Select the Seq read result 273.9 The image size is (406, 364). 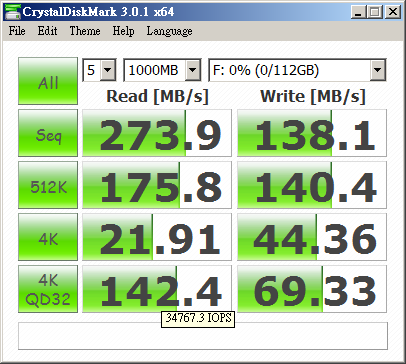tap(157, 133)
